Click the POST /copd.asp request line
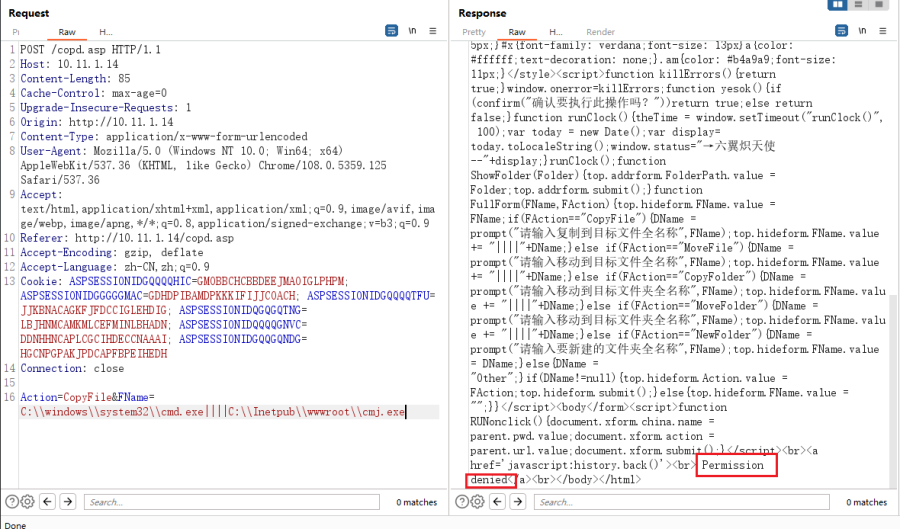 click(x=91, y=50)
